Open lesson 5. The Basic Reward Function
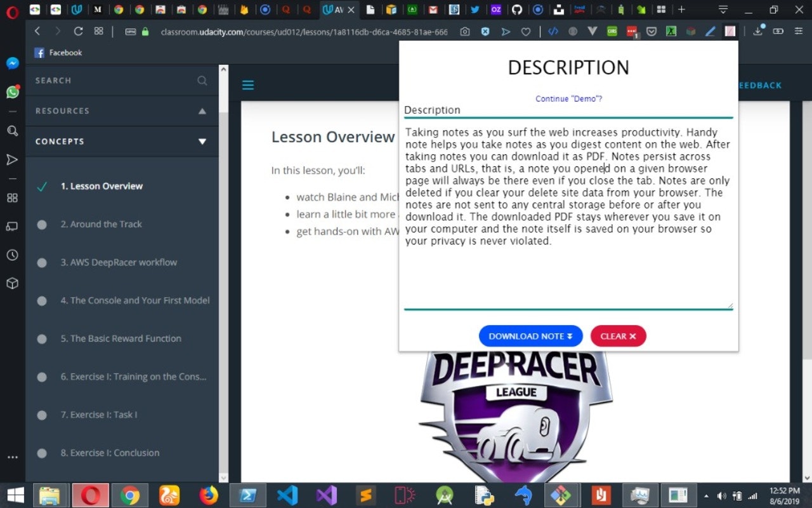 (x=122, y=338)
